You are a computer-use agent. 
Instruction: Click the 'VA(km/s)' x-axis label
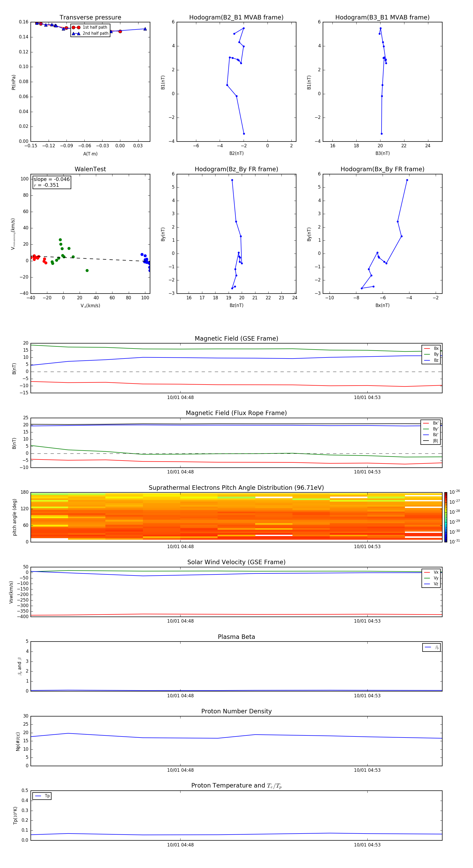click(x=90, y=306)
